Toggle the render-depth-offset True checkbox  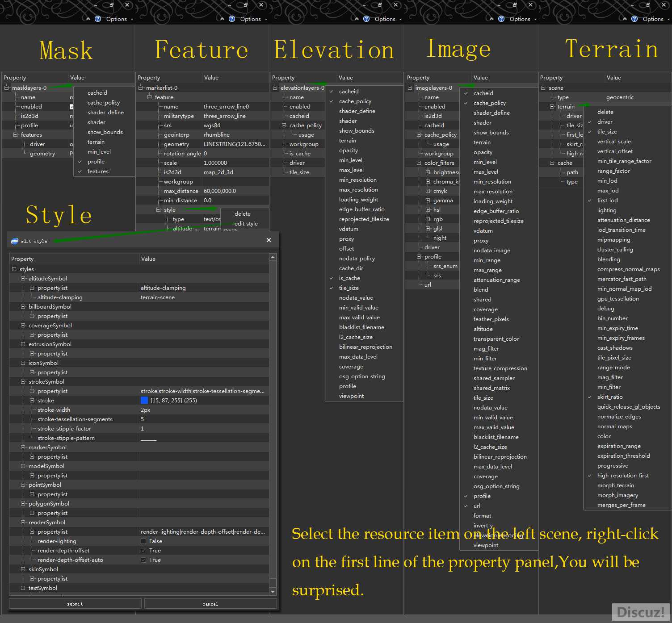143,551
